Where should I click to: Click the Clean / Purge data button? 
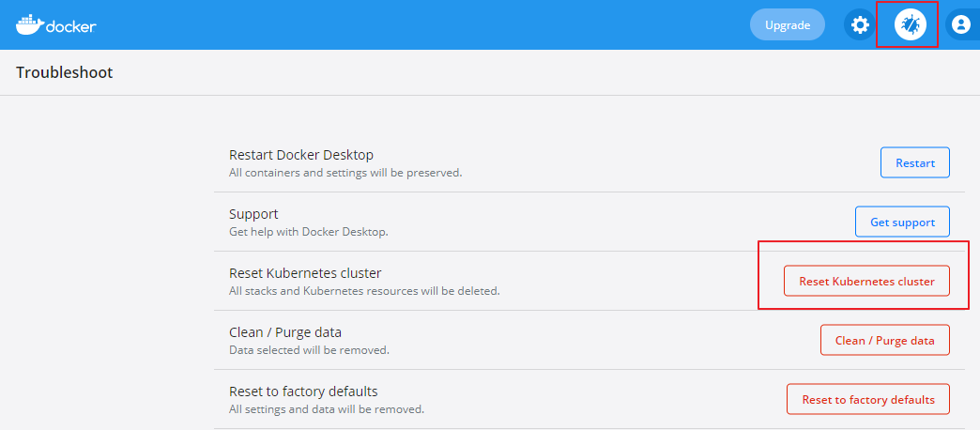[x=884, y=341]
